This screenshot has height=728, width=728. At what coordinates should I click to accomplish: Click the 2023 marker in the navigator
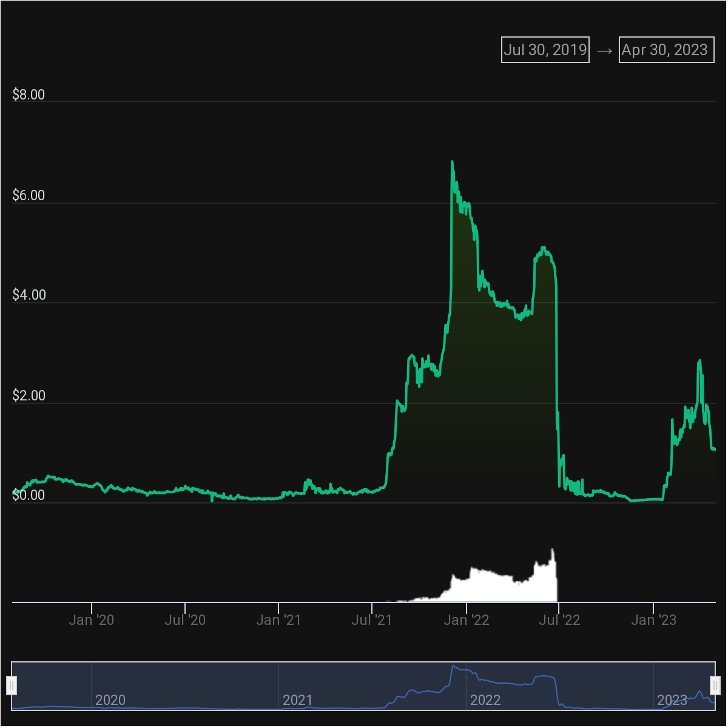tap(672, 700)
